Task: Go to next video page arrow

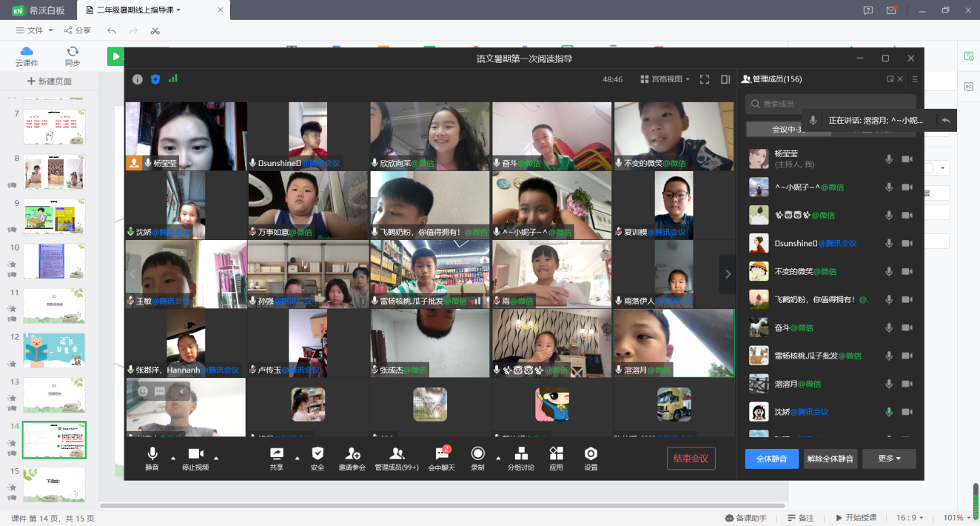Action: point(728,273)
